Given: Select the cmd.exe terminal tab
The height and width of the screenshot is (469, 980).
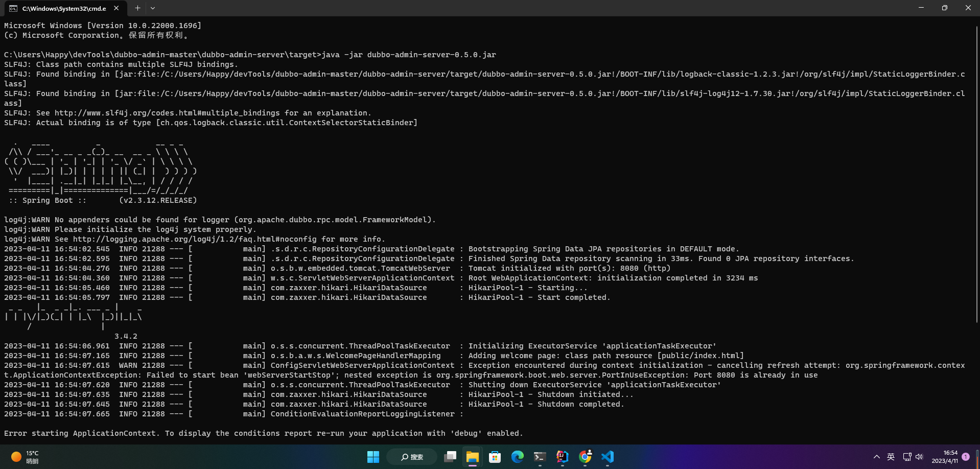Looking at the screenshot, I should [x=64, y=8].
